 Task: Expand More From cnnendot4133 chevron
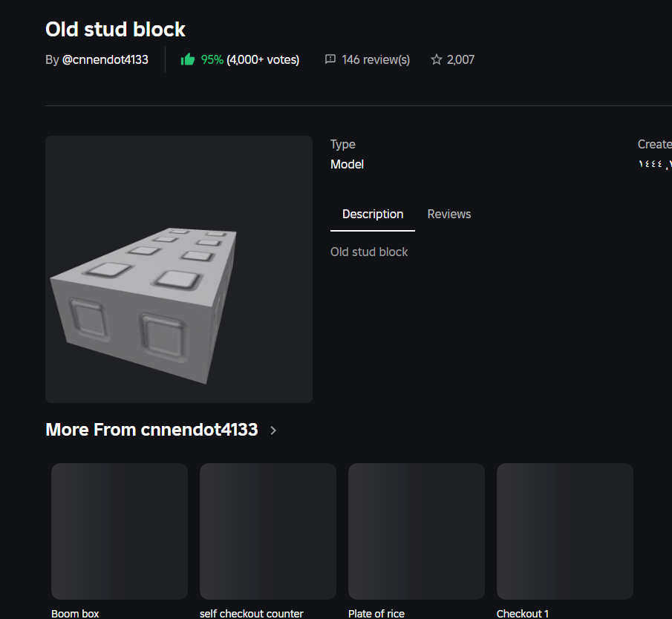[x=273, y=430]
